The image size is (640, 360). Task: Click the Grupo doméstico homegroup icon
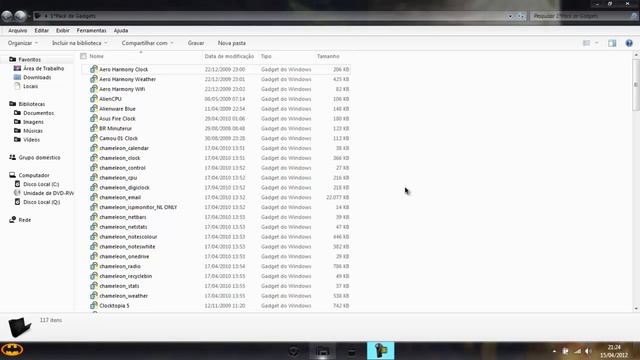pos(13,157)
